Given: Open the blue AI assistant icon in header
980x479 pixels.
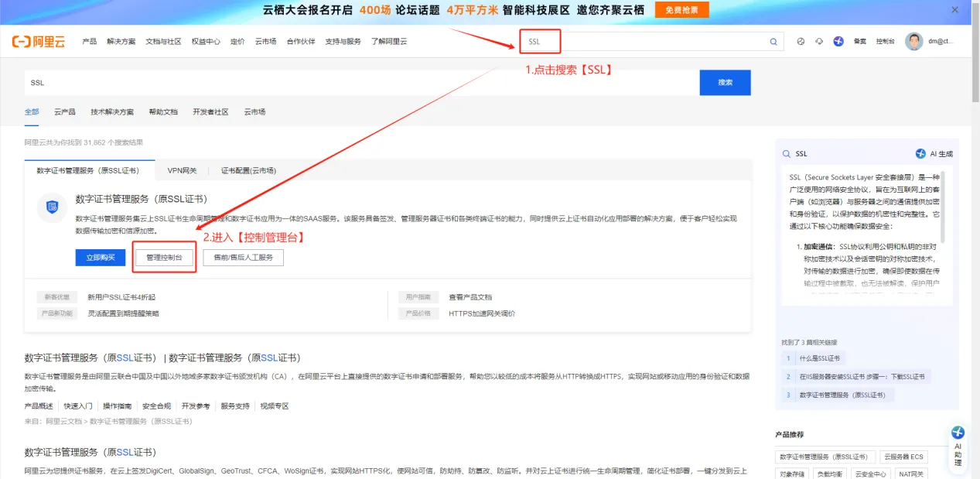Looking at the screenshot, I should click(x=838, y=42).
